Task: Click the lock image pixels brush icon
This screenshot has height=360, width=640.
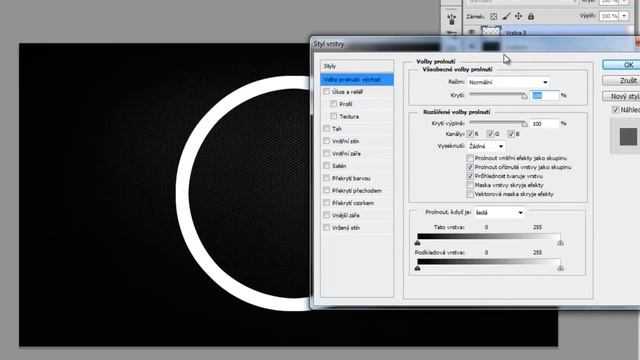Action: 506,16
